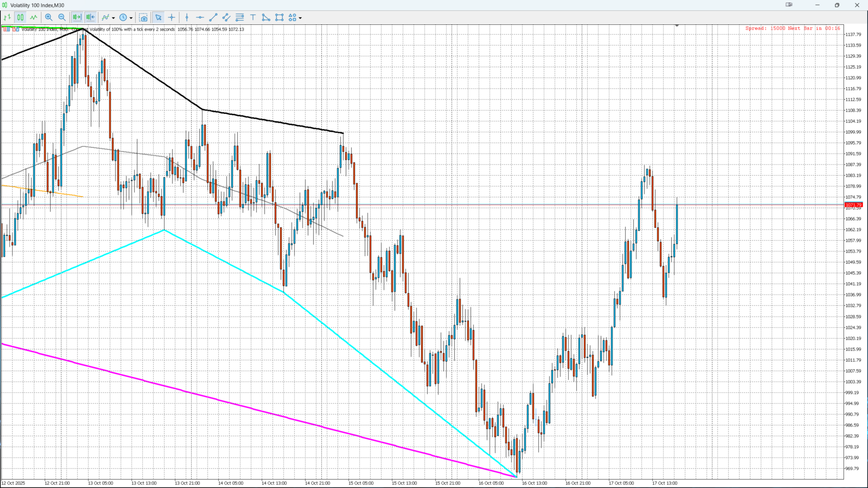
Task: Choose the equidistant channel tool
Action: coord(226,18)
